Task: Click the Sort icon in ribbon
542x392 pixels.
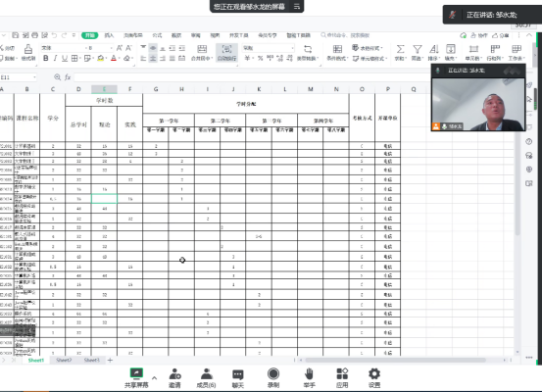Action: click(433, 49)
